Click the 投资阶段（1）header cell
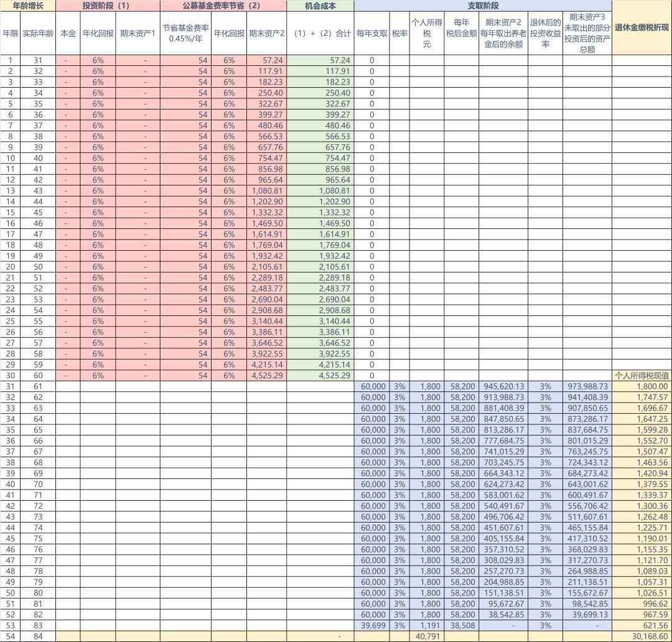Screen dimensions: 672x642 coord(108,6)
